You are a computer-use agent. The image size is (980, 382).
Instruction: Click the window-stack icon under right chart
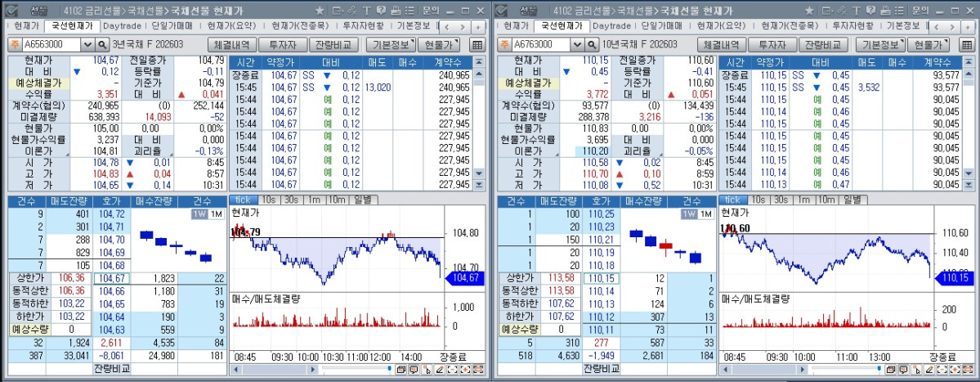coord(891,370)
